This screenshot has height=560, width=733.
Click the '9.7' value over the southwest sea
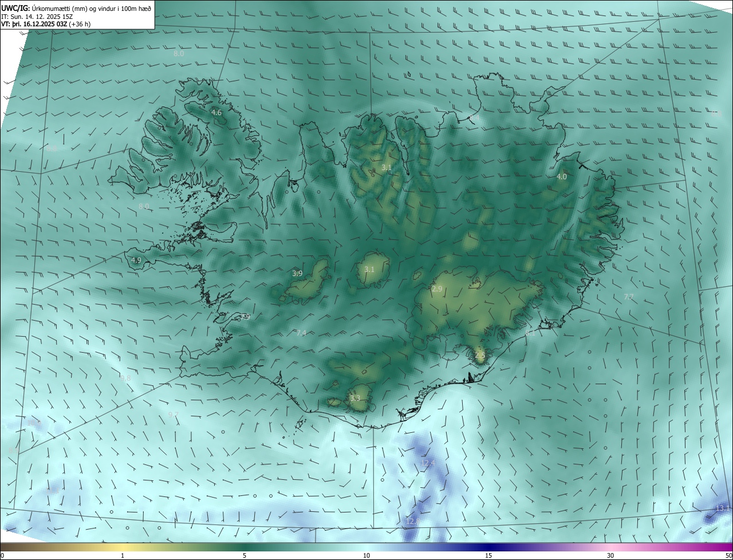[174, 415]
